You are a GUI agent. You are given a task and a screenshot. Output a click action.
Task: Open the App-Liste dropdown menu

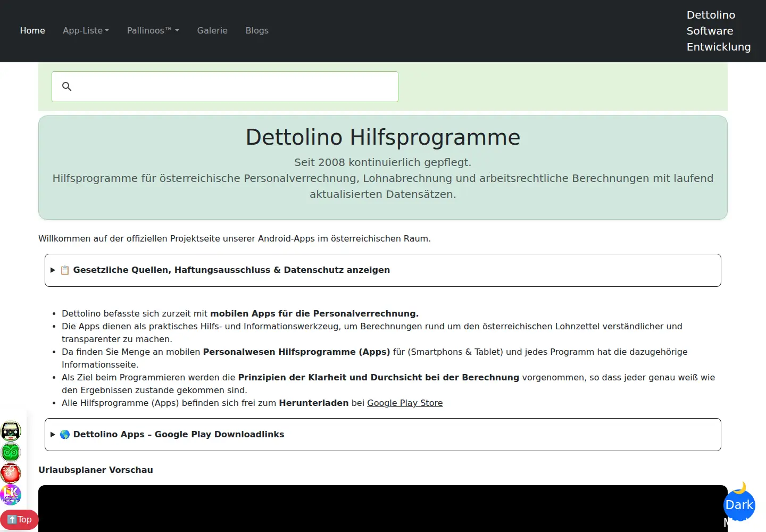pyautogui.click(x=86, y=31)
